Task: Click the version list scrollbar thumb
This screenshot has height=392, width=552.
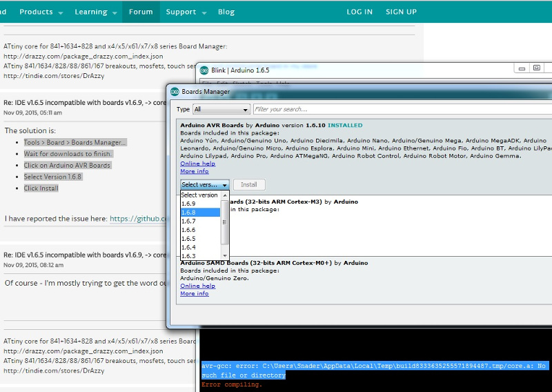Action: pos(225,222)
